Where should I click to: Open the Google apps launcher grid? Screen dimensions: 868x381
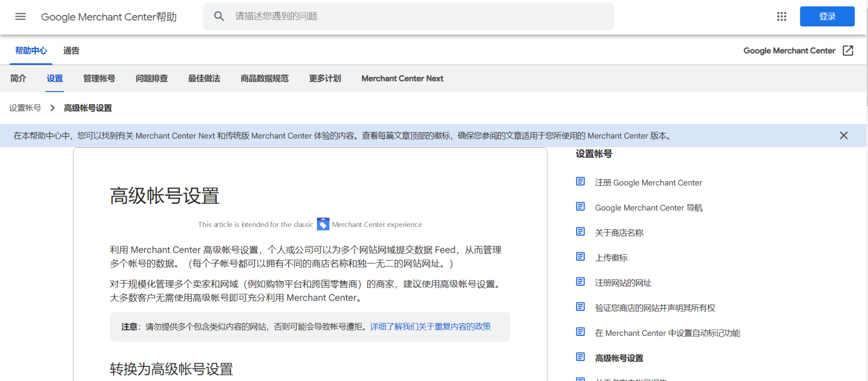(781, 17)
